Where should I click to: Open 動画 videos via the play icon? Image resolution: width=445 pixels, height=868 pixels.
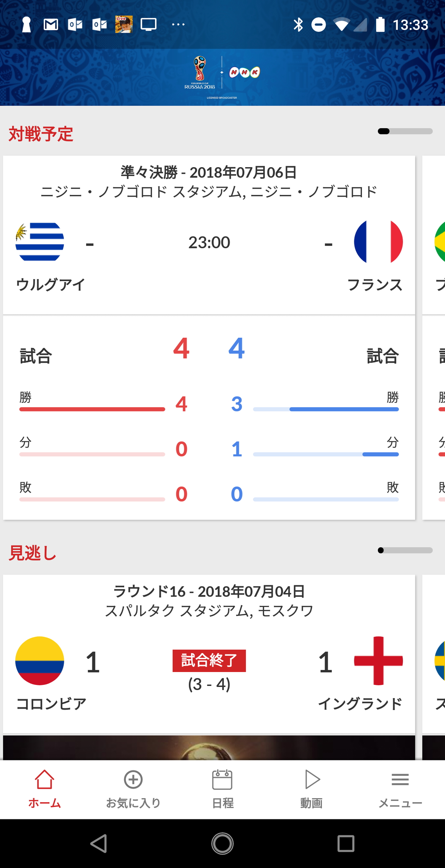click(x=311, y=779)
